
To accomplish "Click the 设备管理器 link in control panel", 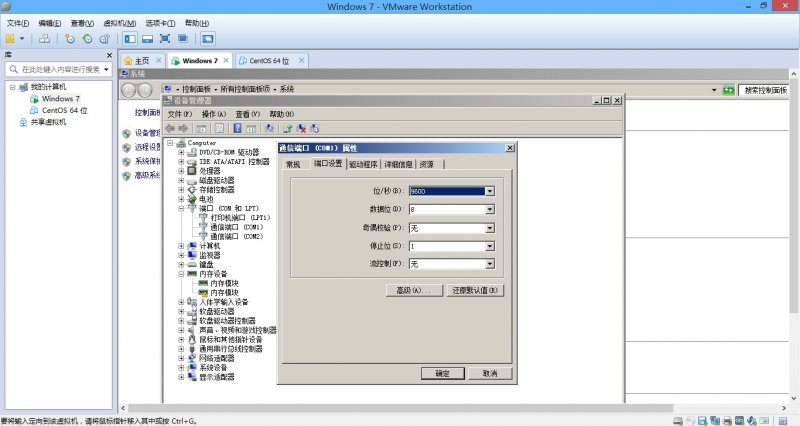I will [147, 133].
